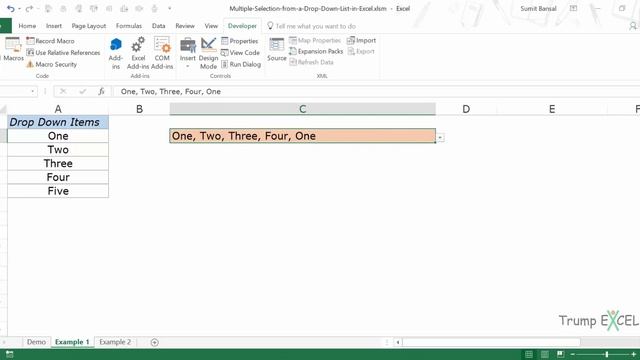Select the cell containing 'Three'
This screenshot has width=640, height=360.
tap(58, 163)
